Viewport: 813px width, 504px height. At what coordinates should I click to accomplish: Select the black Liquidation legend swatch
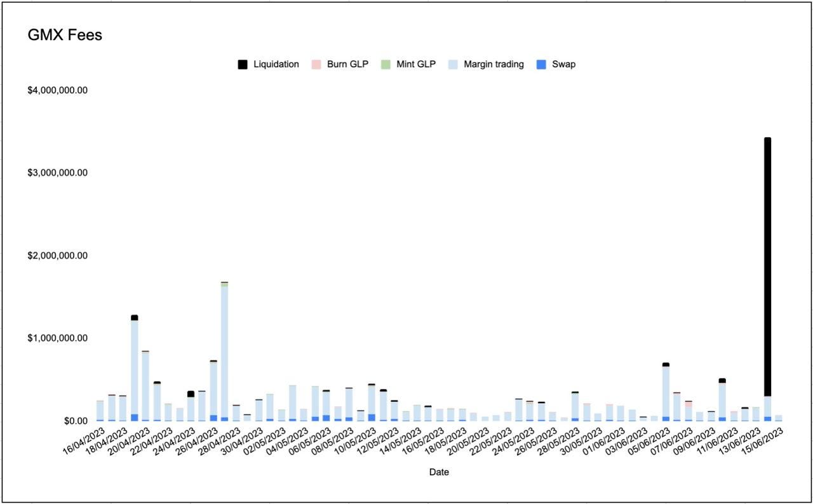(243, 64)
